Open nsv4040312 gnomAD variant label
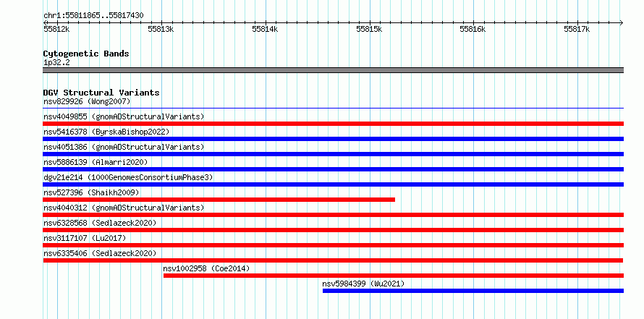The height and width of the screenshot is (319, 644). pyautogui.click(x=124, y=208)
